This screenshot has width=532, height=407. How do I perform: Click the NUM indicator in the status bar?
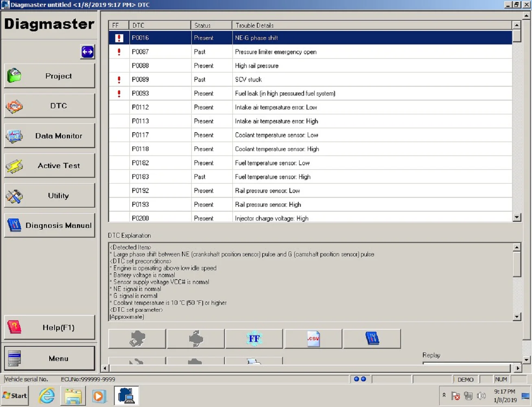[x=501, y=379]
